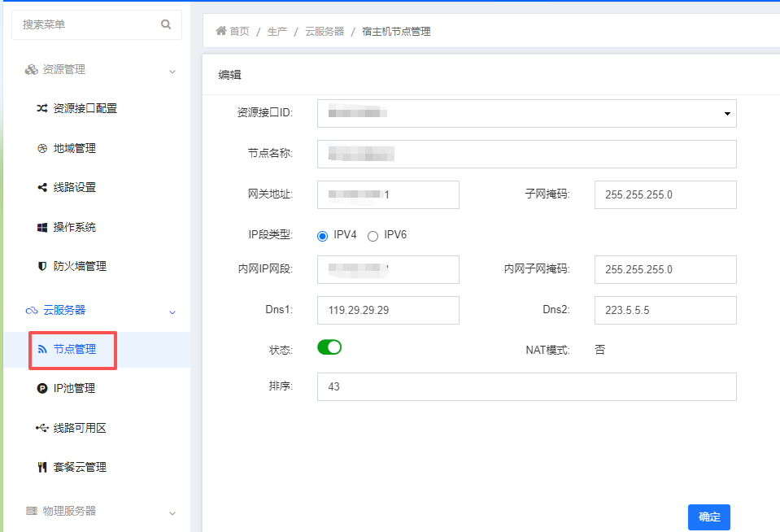
Task: Click the search magnifier icon
Action: (x=166, y=24)
